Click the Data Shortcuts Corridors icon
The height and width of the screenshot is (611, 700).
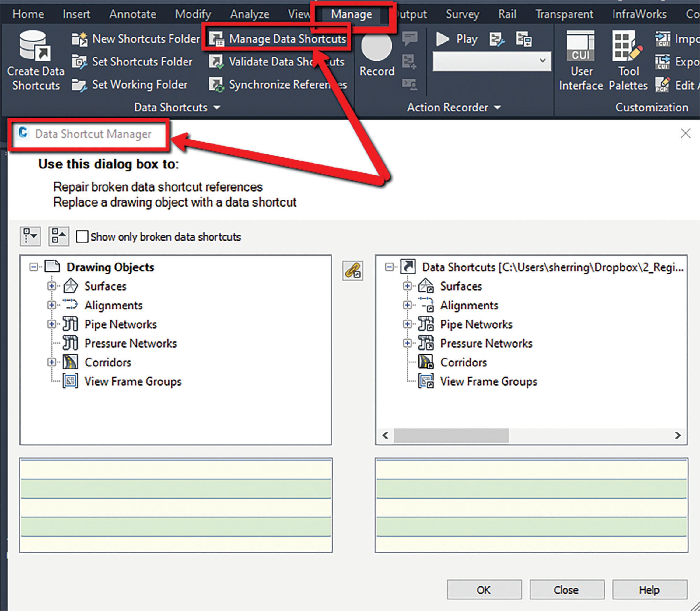point(426,362)
